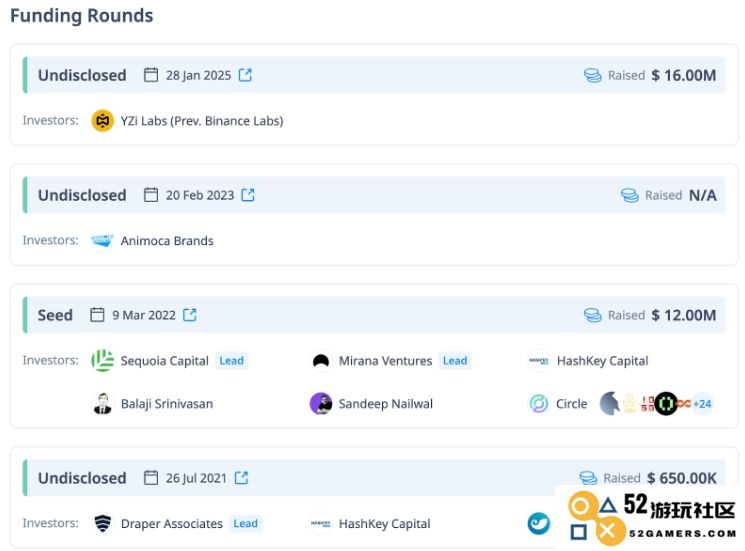
Task: Click the $ 12.00M raised amount
Action: point(684,315)
